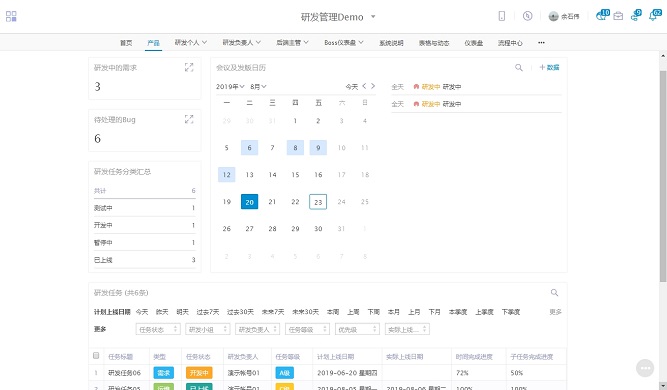Screen dimensions: 667x390
Task: Go to next month with the right arrow
Action: pos(373,86)
